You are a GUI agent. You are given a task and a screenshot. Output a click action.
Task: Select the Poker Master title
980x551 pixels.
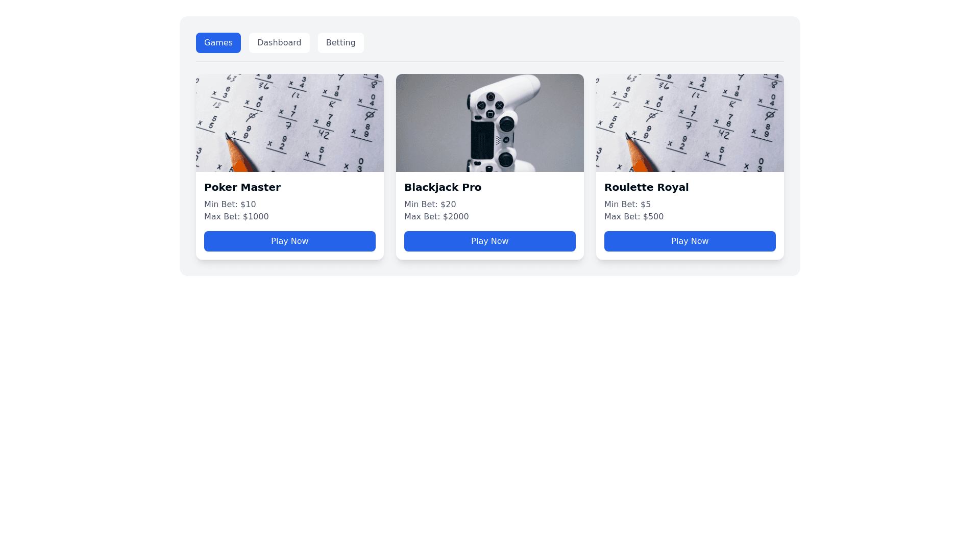point(242,187)
